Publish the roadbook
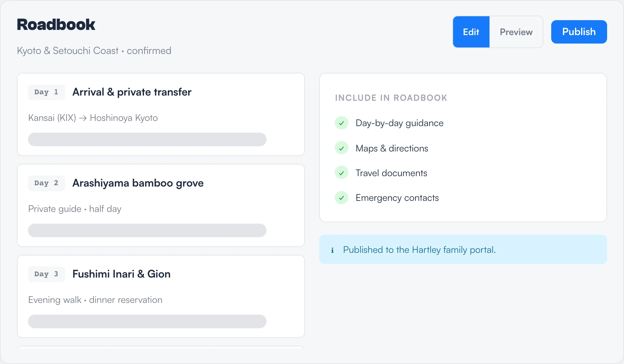Image resolution: width=624 pixels, height=364 pixels. pos(579,32)
